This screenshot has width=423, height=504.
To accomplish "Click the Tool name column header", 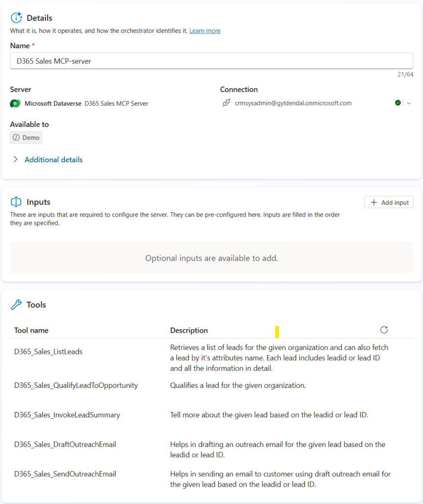I will pyautogui.click(x=31, y=330).
